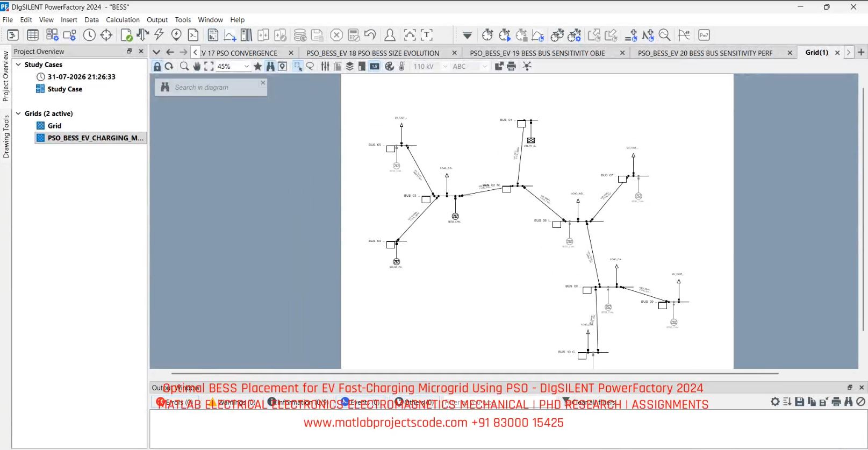The image size is (868, 450).
Task: Open the Insert menu
Action: 69,19
